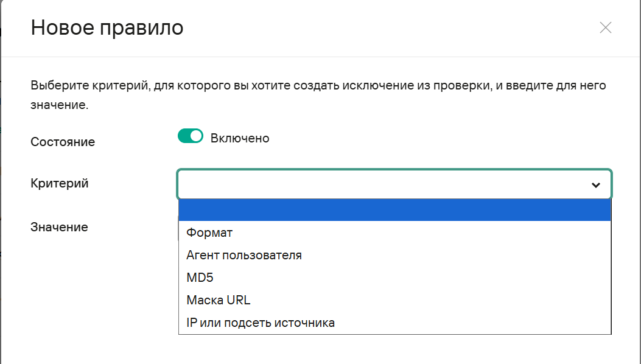Click the word значение ending the description
641x364 pixels.
[58, 105]
